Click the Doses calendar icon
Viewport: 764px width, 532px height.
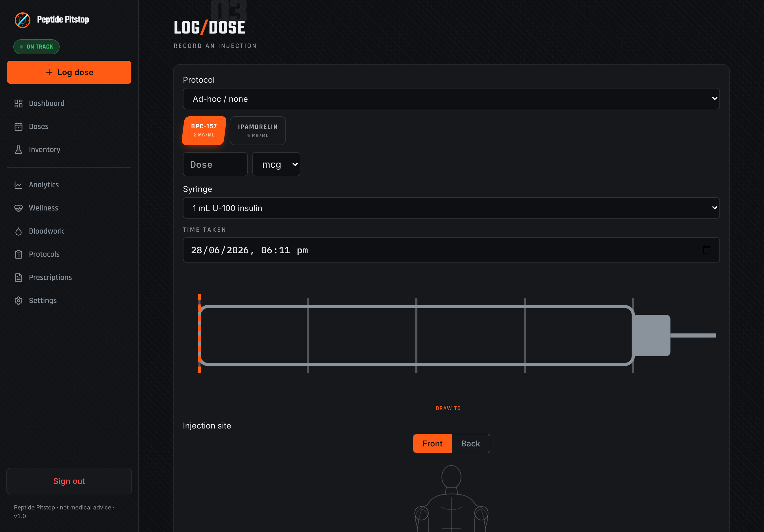click(x=19, y=127)
